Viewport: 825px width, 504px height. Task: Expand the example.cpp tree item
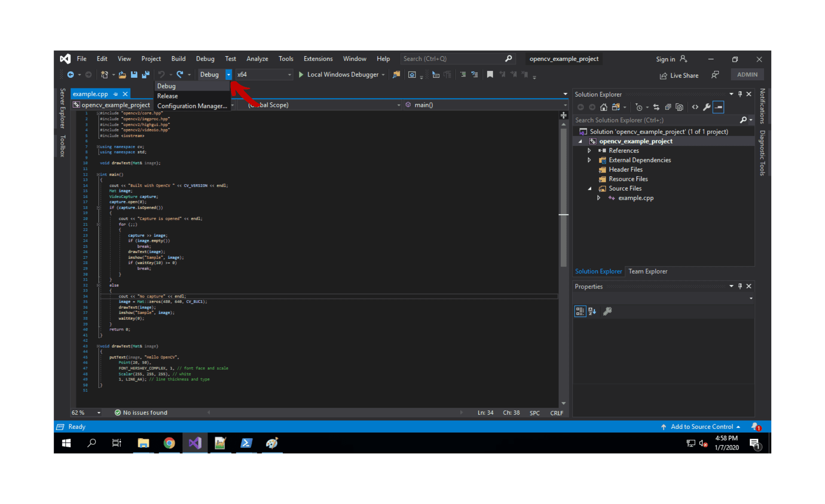[599, 198]
